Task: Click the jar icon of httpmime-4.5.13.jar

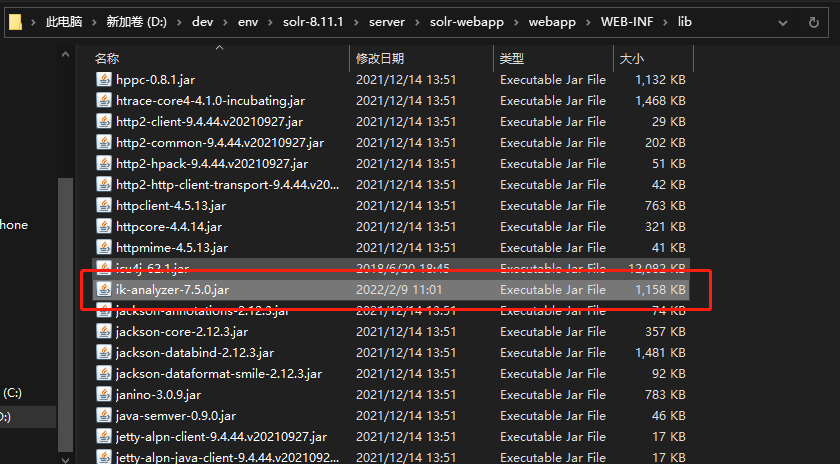Action: 103,248
